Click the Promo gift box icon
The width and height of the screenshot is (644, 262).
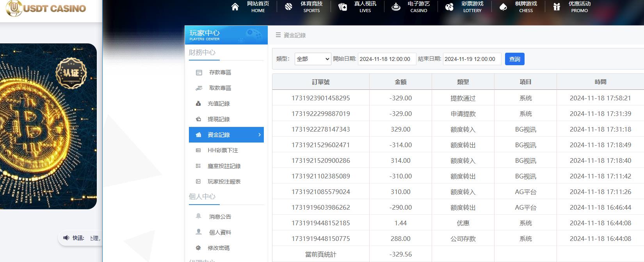coord(557,7)
